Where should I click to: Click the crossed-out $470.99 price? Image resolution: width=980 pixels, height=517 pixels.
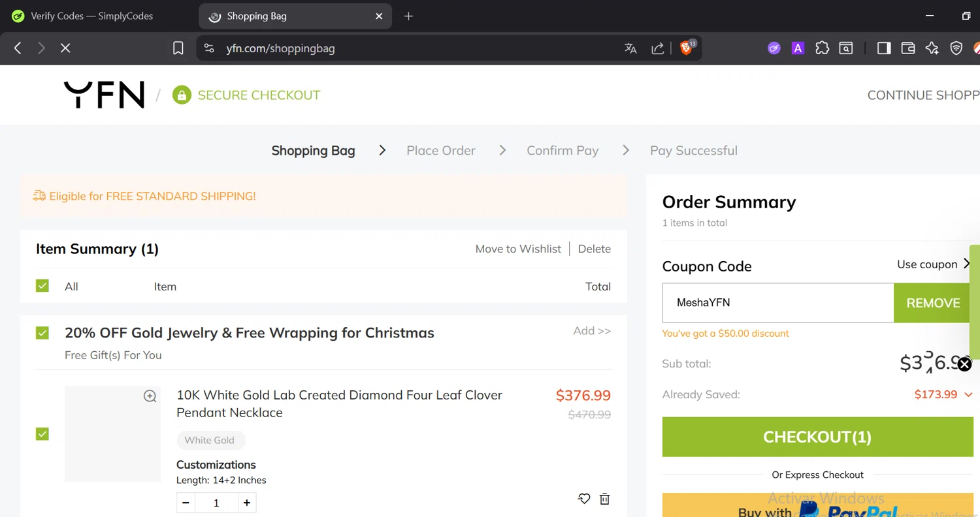click(589, 414)
